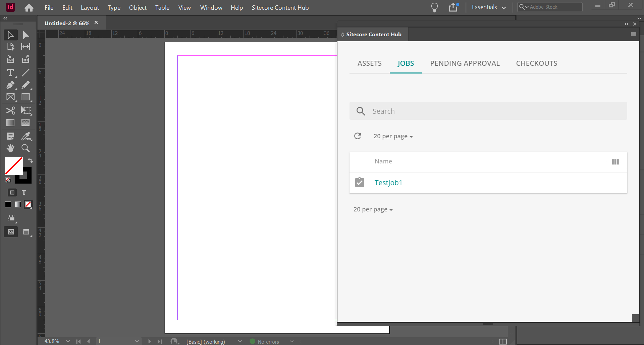Select the Zoom tool
The width and height of the screenshot is (644, 345).
pyautogui.click(x=25, y=148)
